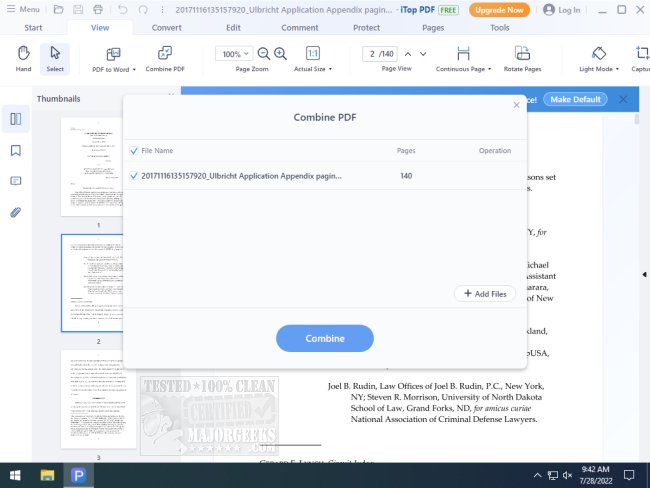This screenshot has height=488, width=650.
Task: Dismiss the blue default-app banner
Action: [623, 100]
